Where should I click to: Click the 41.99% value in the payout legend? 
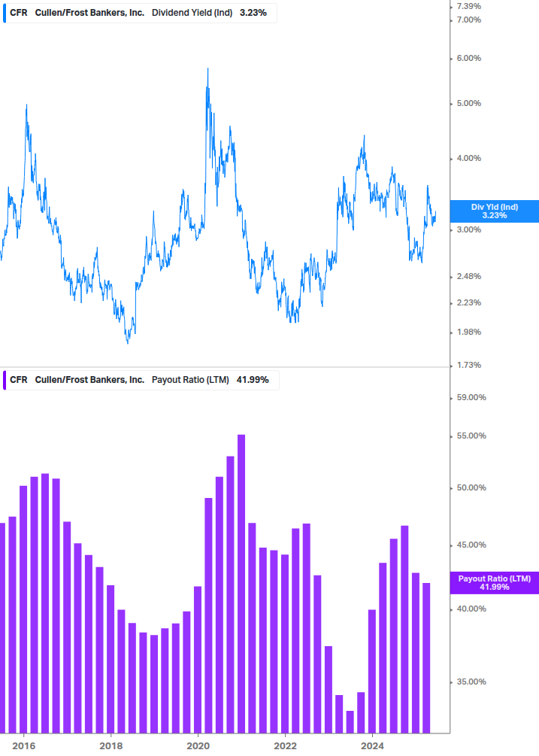[253, 380]
